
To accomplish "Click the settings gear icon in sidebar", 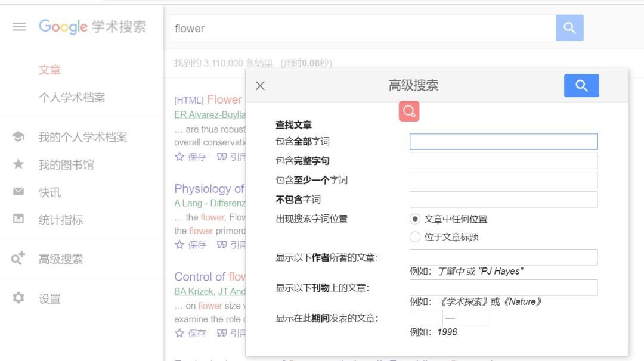I will (x=18, y=298).
